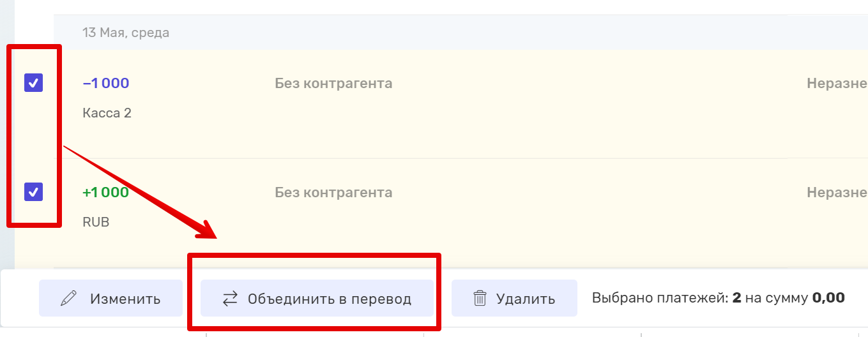868x337 pixels.
Task: Click the Неразне… category in the +1000 row
Action: pos(837,192)
